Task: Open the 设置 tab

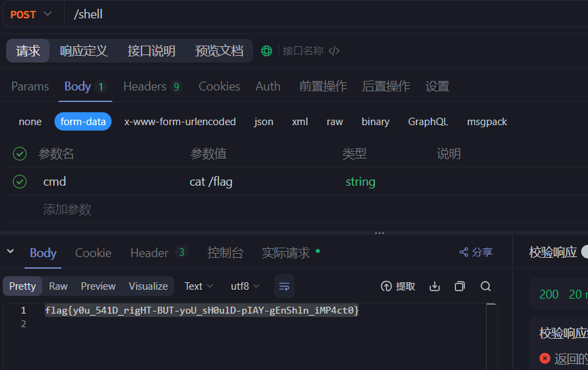Action: click(437, 86)
